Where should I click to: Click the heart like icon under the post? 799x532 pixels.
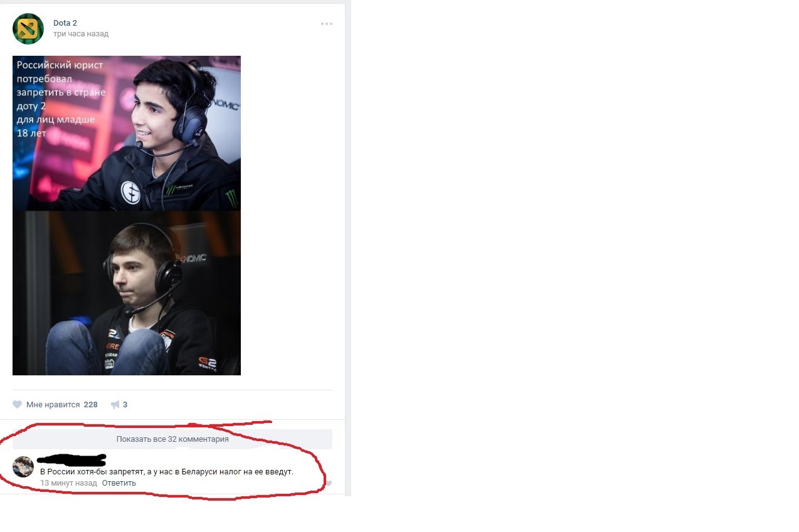point(18,405)
